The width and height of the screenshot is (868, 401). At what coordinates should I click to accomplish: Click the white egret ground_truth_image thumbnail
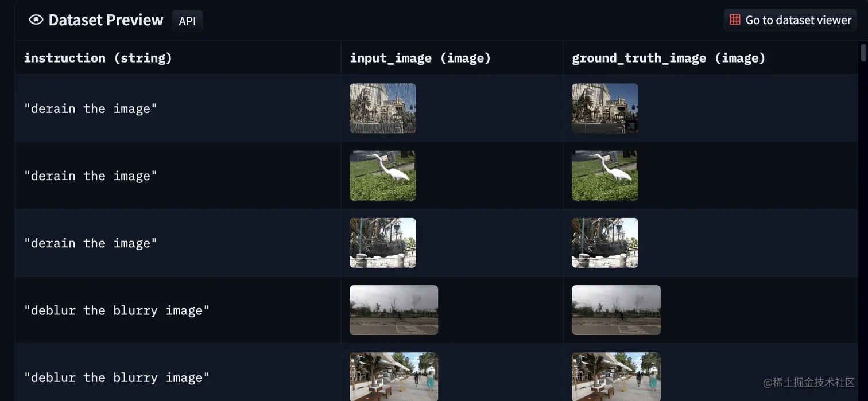pyautogui.click(x=604, y=175)
